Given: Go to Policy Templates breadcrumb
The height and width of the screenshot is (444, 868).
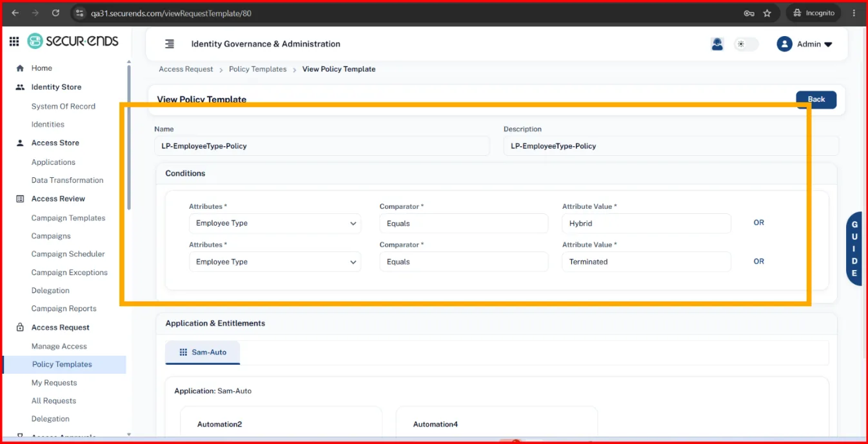Looking at the screenshot, I should pos(258,69).
